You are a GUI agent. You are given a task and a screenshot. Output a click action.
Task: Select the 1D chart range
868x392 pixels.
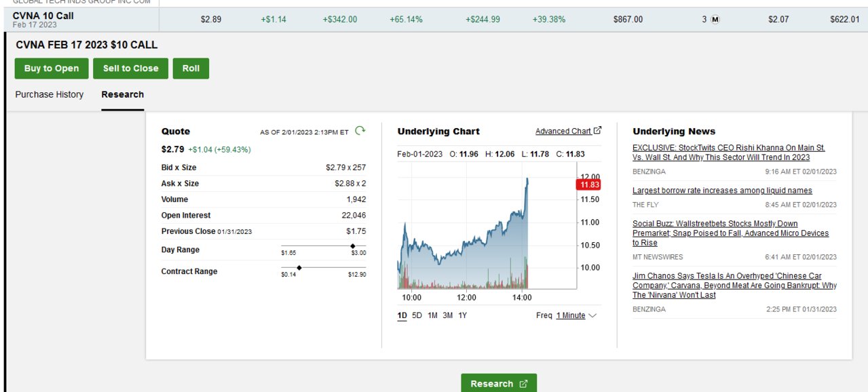pos(402,315)
